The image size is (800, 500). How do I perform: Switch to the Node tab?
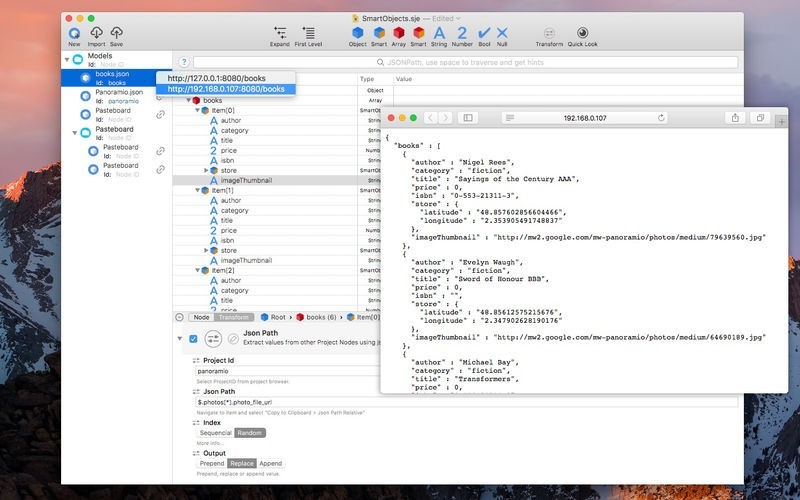(201, 317)
